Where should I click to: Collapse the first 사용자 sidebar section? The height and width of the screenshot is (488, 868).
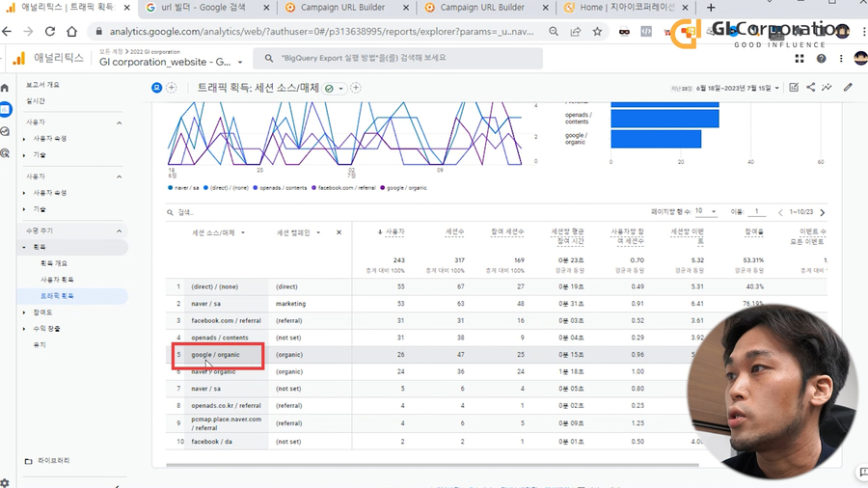[119, 122]
